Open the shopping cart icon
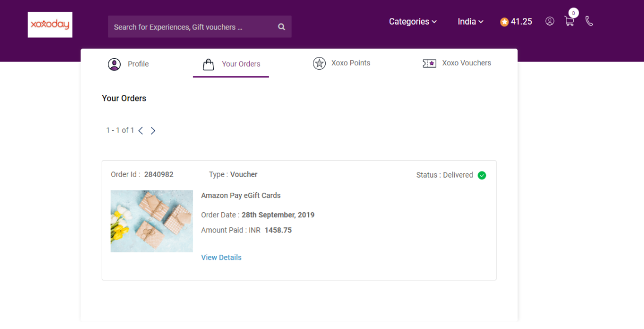 [569, 21]
